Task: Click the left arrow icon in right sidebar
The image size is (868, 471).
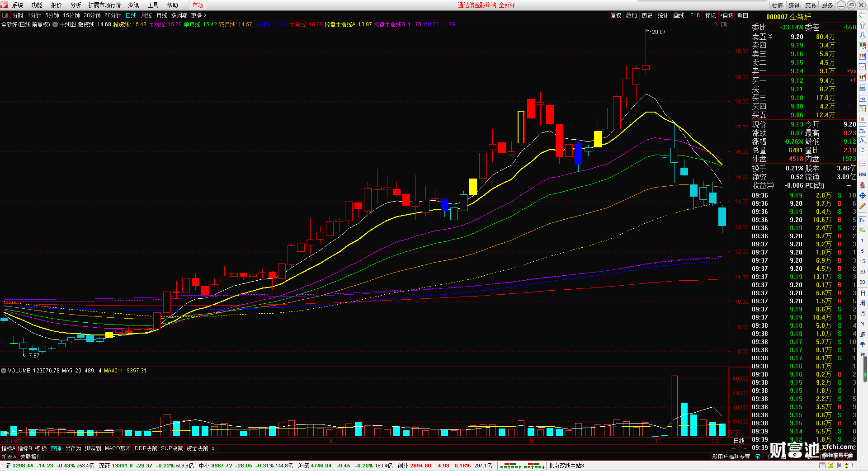Action: 863,15
